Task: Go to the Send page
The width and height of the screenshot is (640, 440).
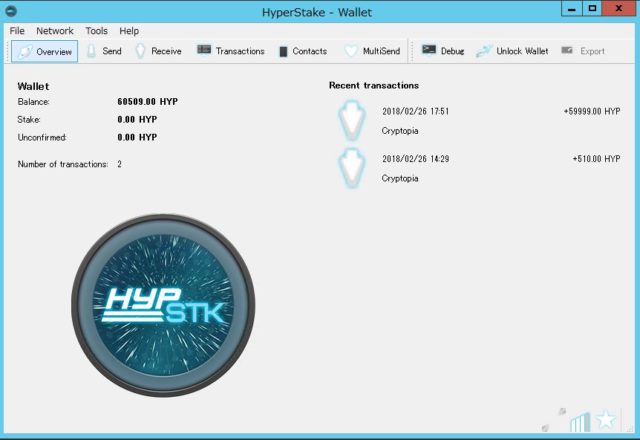Action: [x=104, y=51]
